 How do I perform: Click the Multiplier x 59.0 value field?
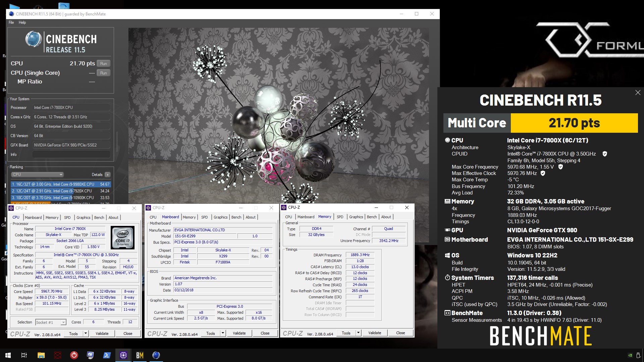coord(52,298)
